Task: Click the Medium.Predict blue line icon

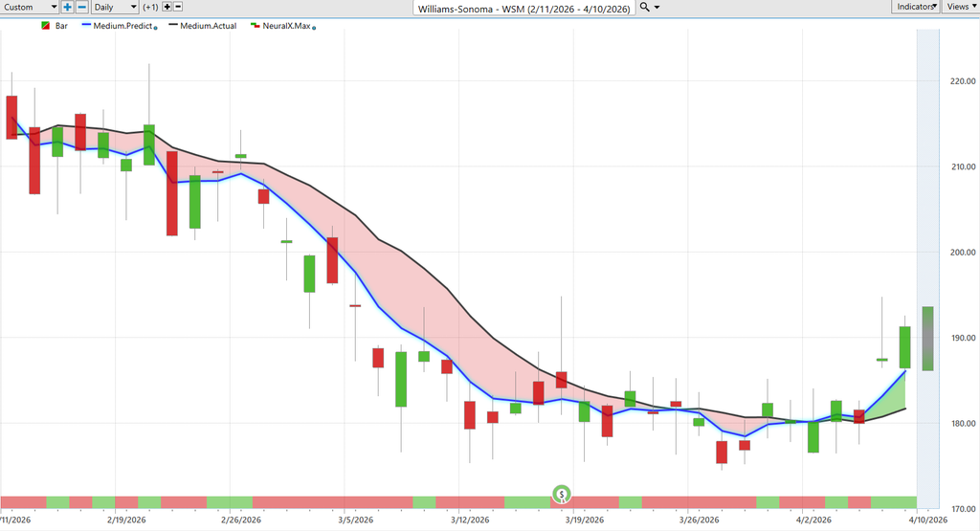Action: click(x=87, y=26)
